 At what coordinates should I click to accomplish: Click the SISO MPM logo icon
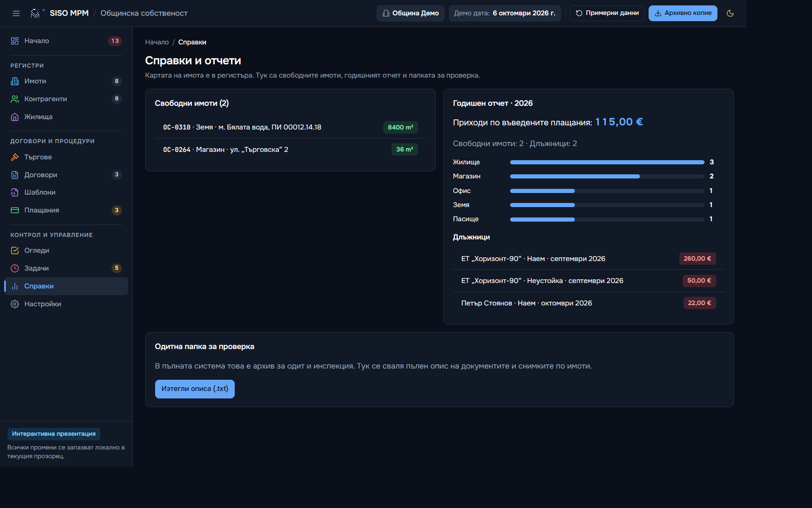[35, 13]
